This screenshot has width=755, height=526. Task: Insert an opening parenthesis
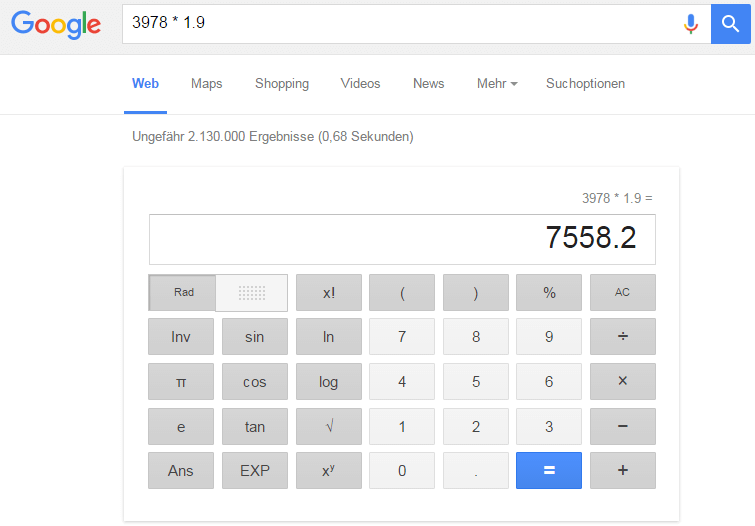point(402,292)
